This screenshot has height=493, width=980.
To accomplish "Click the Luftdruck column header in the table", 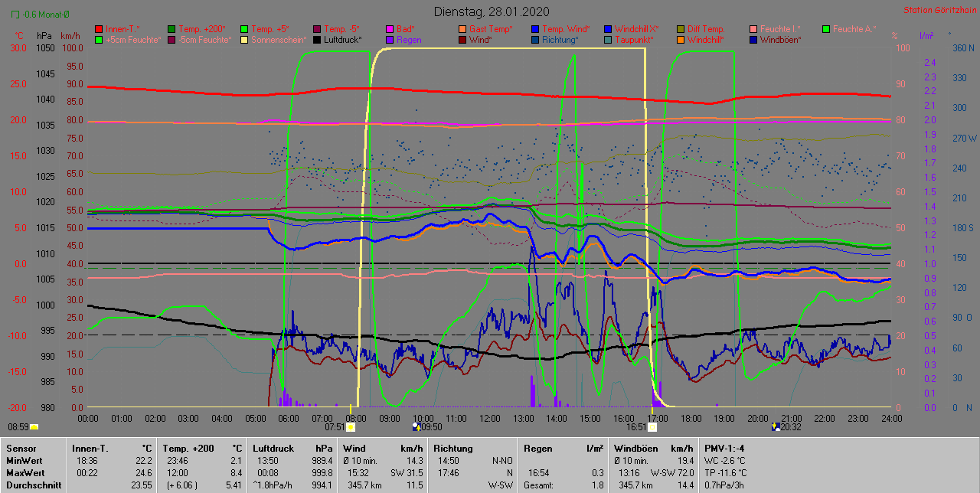I will [274, 449].
